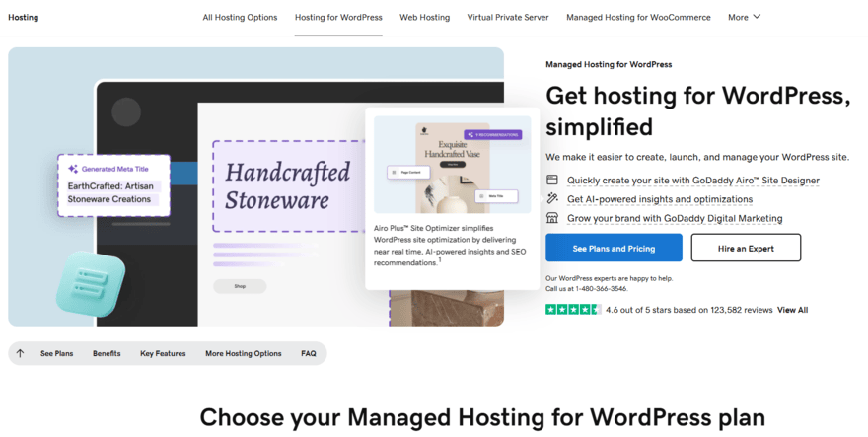Click the Airo Plus Site Optimizer description
The width and height of the screenshot is (868, 437).
(450, 246)
